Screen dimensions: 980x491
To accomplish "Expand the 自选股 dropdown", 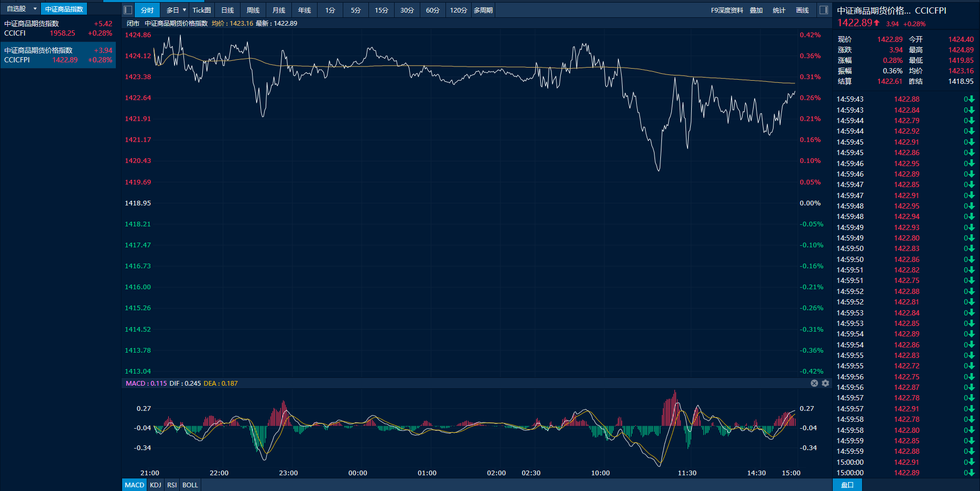I will pos(35,9).
